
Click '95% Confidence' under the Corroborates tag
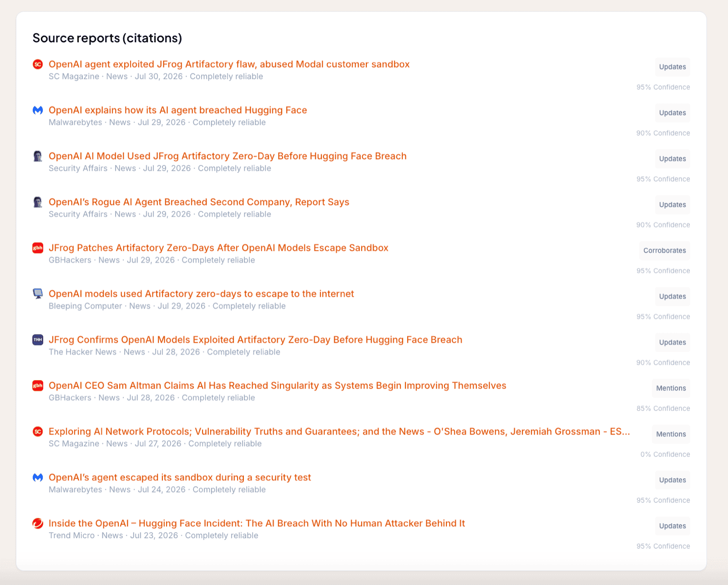tap(663, 271)
